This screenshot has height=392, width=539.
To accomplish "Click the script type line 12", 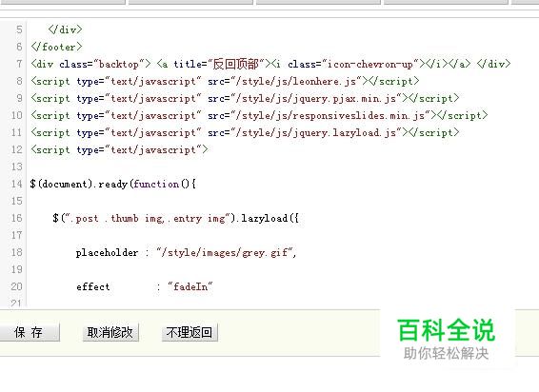I will pos(119,149).
